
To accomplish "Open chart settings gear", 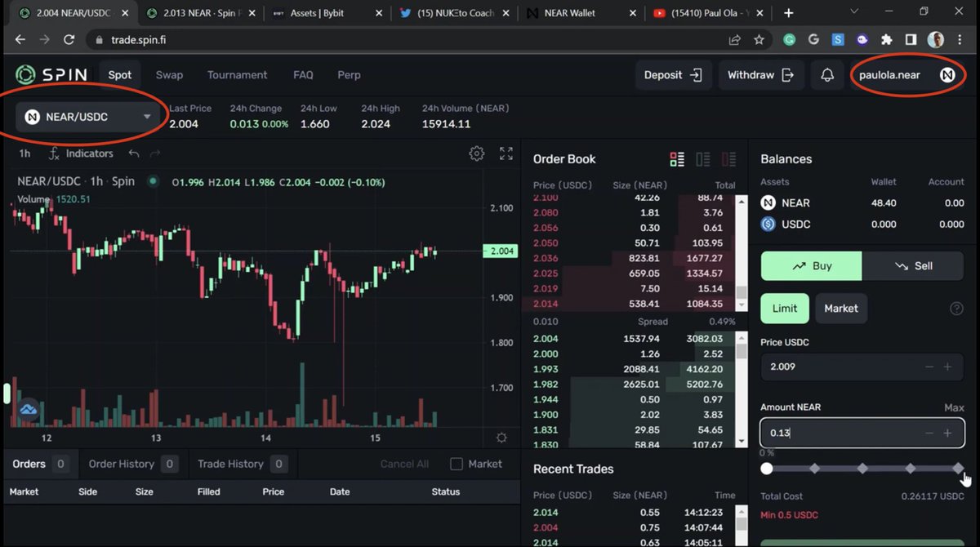I will pos(477,153).
